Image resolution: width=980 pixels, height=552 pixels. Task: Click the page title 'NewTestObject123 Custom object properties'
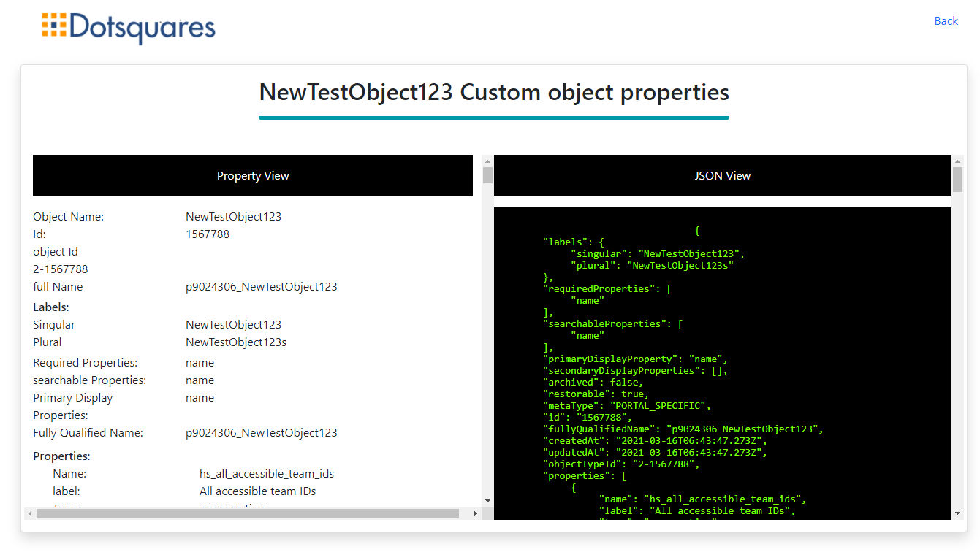tap(494, 93)
